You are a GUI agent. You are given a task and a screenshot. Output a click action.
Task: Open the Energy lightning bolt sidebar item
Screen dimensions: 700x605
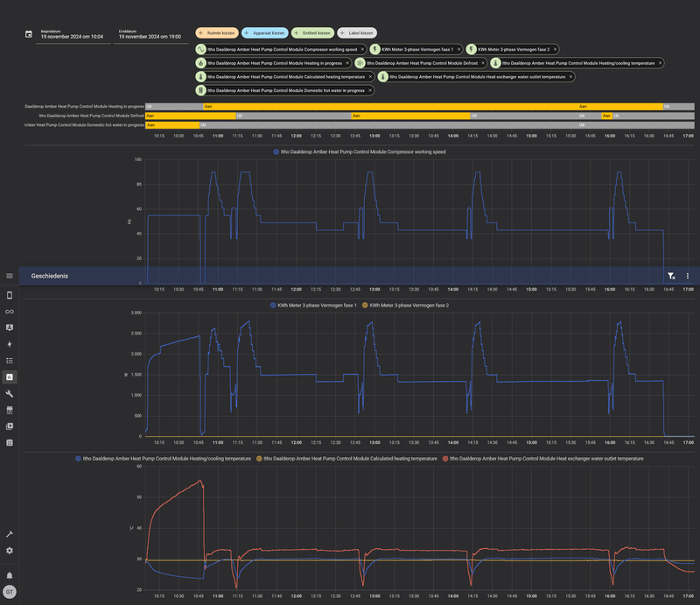(x=10, y=344)
